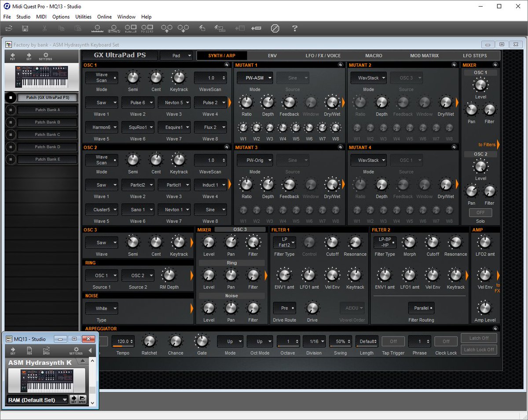This screenshot has width=528, height=420.
Task: Open SETTINGS gear in MQ13 Studio window
Action: [x=76, y=351]
